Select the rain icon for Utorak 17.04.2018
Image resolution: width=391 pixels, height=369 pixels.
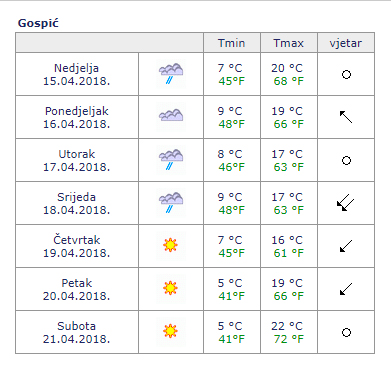(x=171, y=160)
